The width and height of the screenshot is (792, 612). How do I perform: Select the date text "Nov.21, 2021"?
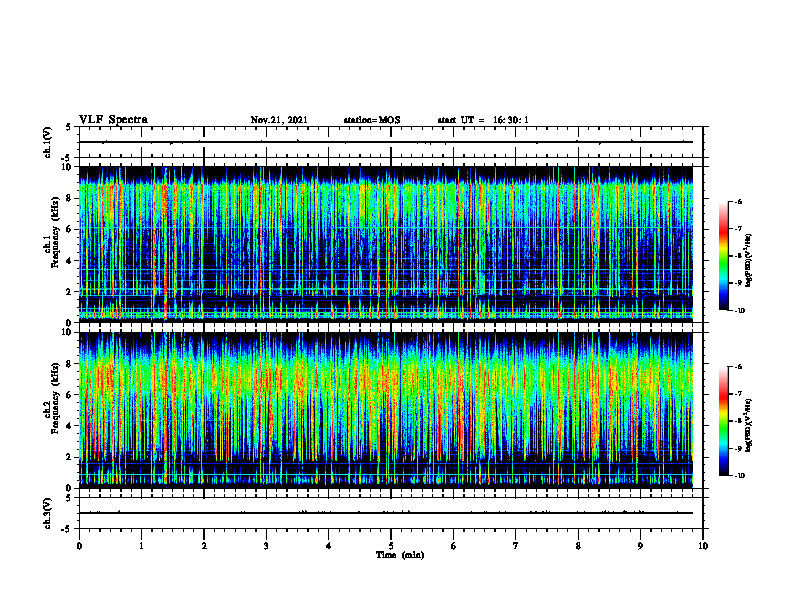tap(279, 120)
